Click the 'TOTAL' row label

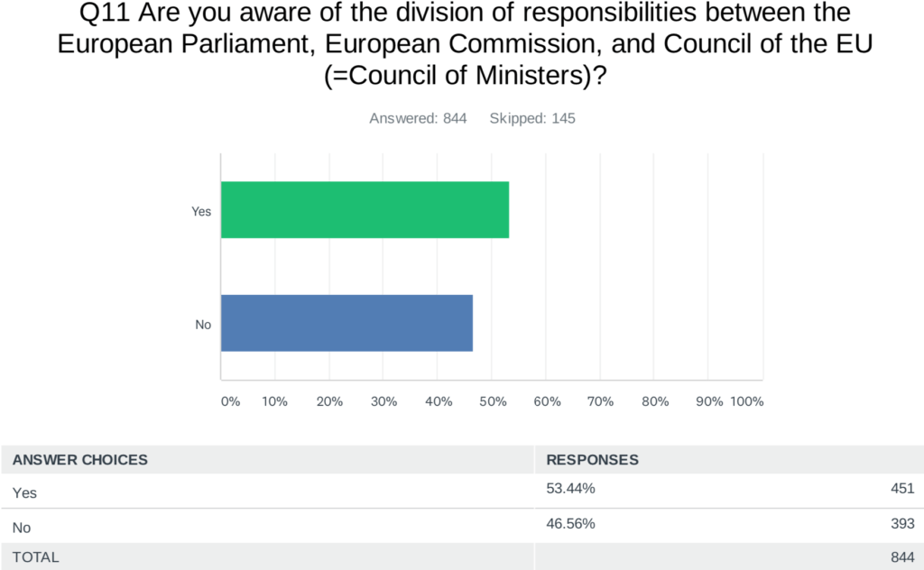(x=36, y=557)
